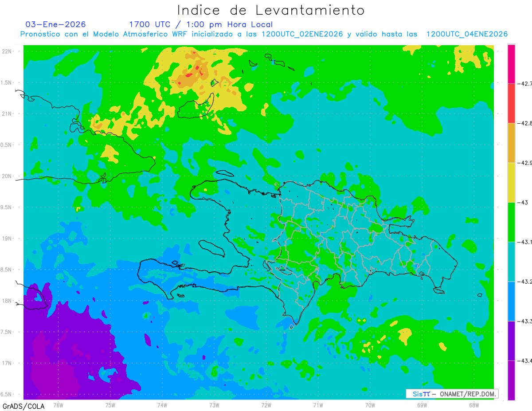Click latitude label '22N'
Image resolution: width=532 pixels, height=411 pixels.
[x=7, y=51]
